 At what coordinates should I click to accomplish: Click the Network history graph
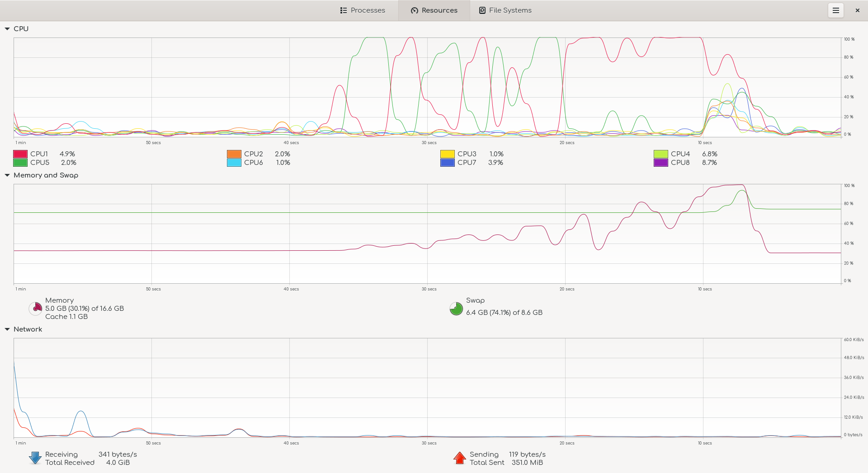point(427,388)
